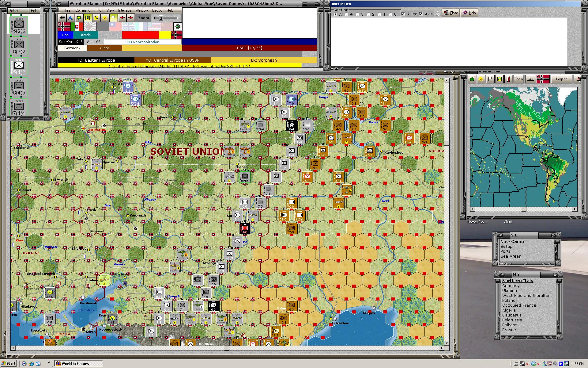Click Help button in Units in Hex
This screenshot has width=588, height=368.
[469, 13]
